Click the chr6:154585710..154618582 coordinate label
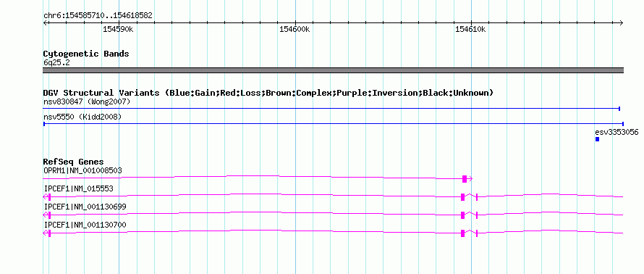The width and height of the screenshot is (644, 274). coord(98,16)
